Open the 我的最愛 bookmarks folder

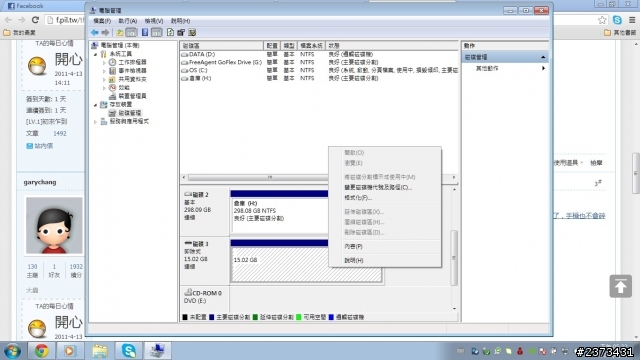tap(19, 32)
